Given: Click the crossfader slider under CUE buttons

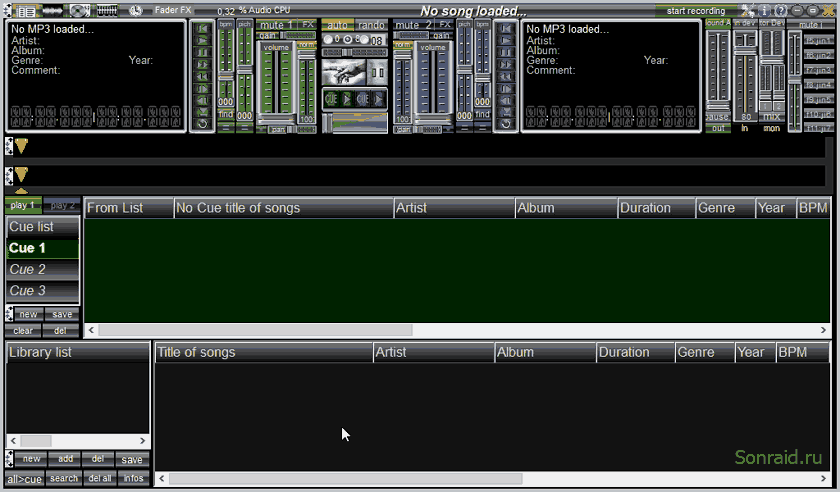Looking at the screenshot, I should click(x=355, y=123).
